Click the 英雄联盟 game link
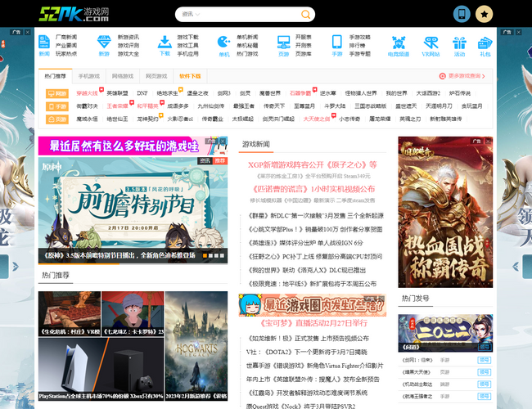Screen dimensions: 532x409 [x=117, y=93]
